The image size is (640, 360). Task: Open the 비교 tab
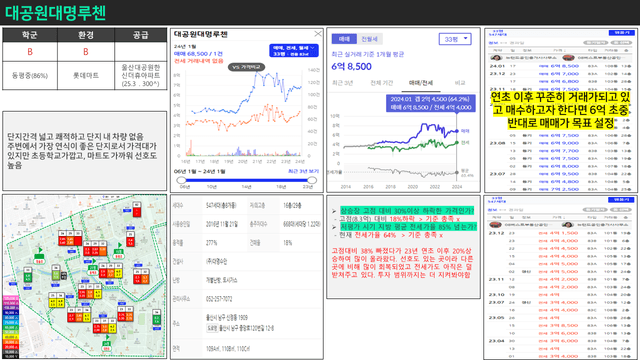460,83
